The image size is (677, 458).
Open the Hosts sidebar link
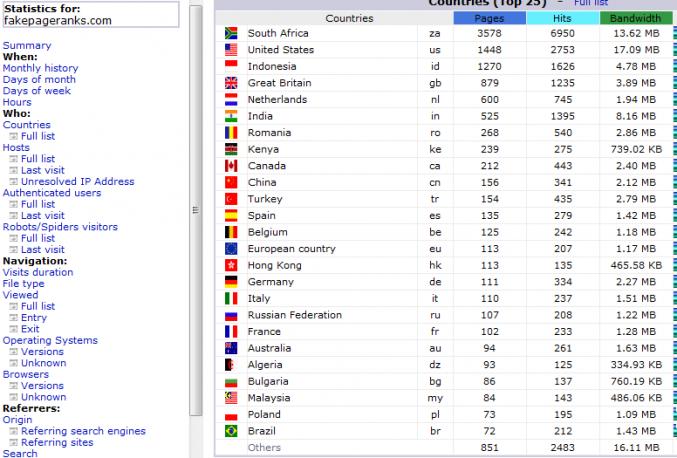click(x=16, y=148)
